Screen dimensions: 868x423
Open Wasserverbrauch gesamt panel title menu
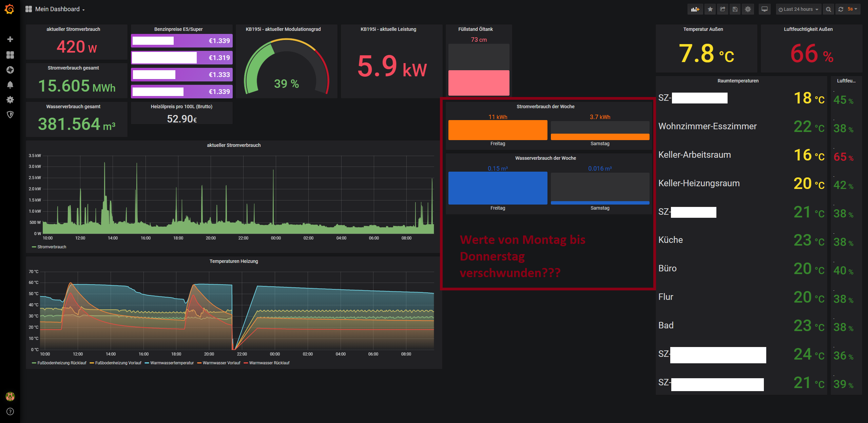[73, 107]
